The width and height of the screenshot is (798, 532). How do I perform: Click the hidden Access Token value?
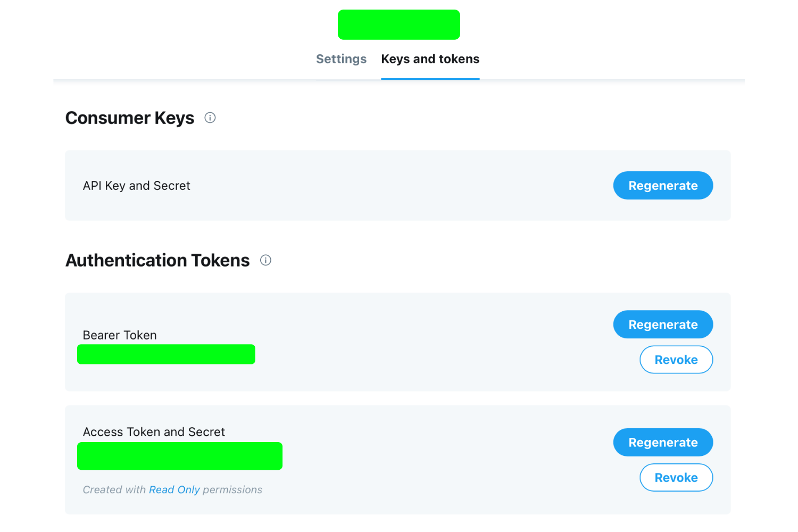(180, 456)
